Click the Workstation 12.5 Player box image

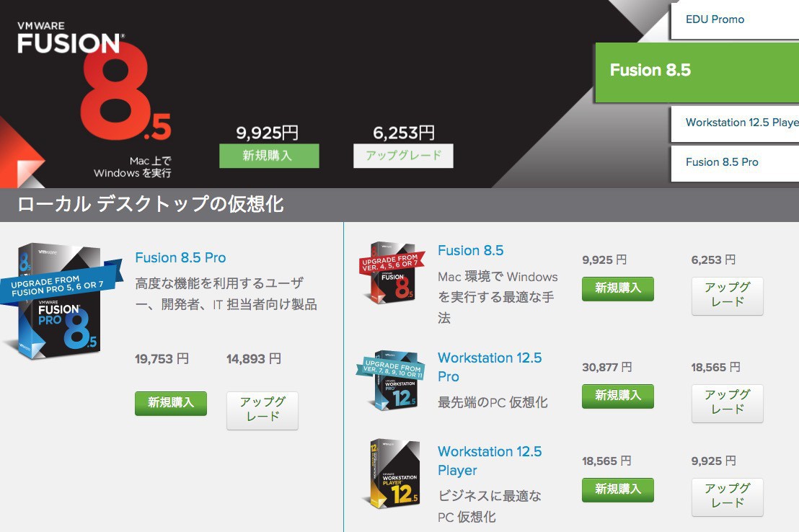coord(392,474)
